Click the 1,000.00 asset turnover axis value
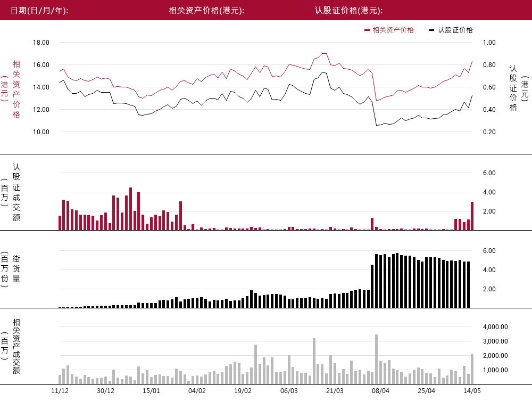Viewport: 532px width, 400px height. [495, 370]
